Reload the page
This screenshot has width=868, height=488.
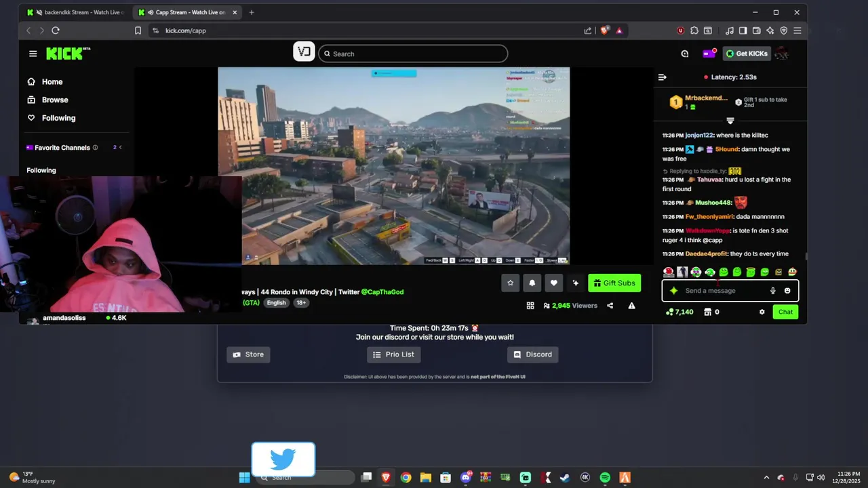pos(56,30)
